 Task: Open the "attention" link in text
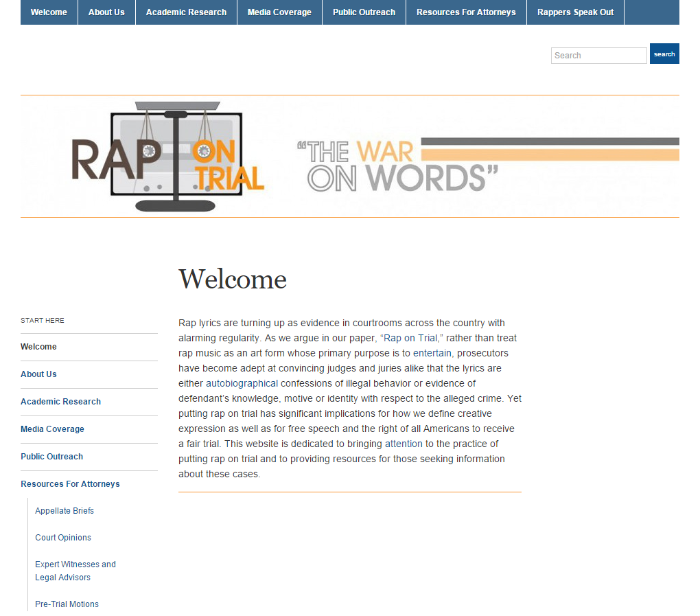[x=404, y=444]
